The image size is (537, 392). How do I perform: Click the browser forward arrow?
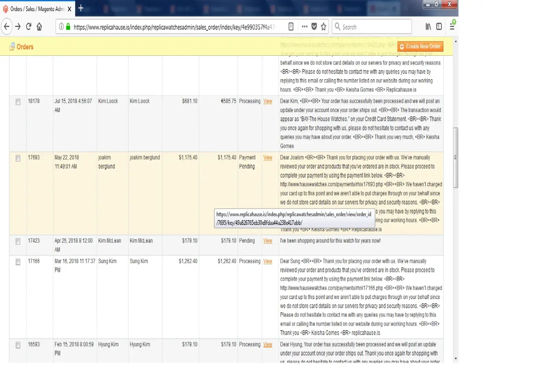point(18,27)
